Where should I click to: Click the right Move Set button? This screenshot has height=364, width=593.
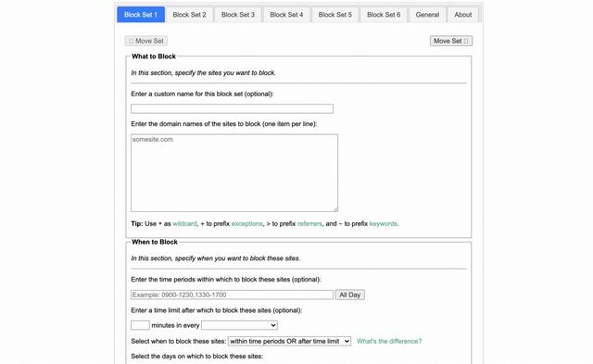(451, 41)
